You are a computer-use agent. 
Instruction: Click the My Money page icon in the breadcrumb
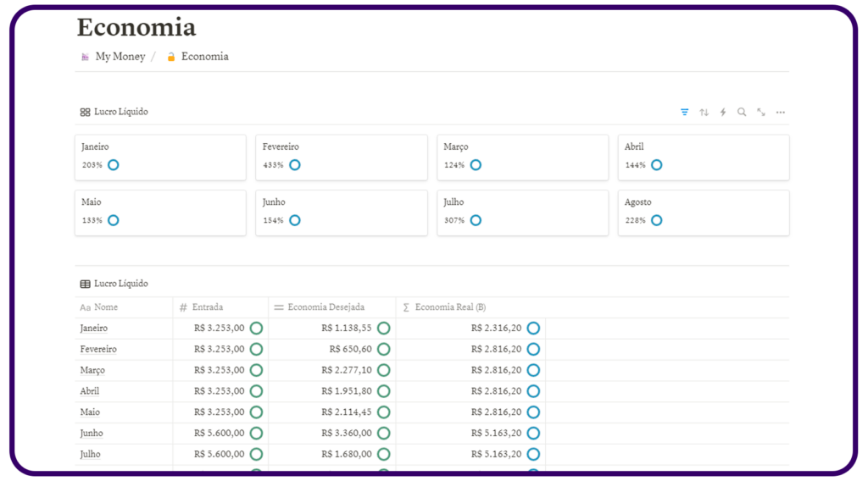click(x=85, y=57)
